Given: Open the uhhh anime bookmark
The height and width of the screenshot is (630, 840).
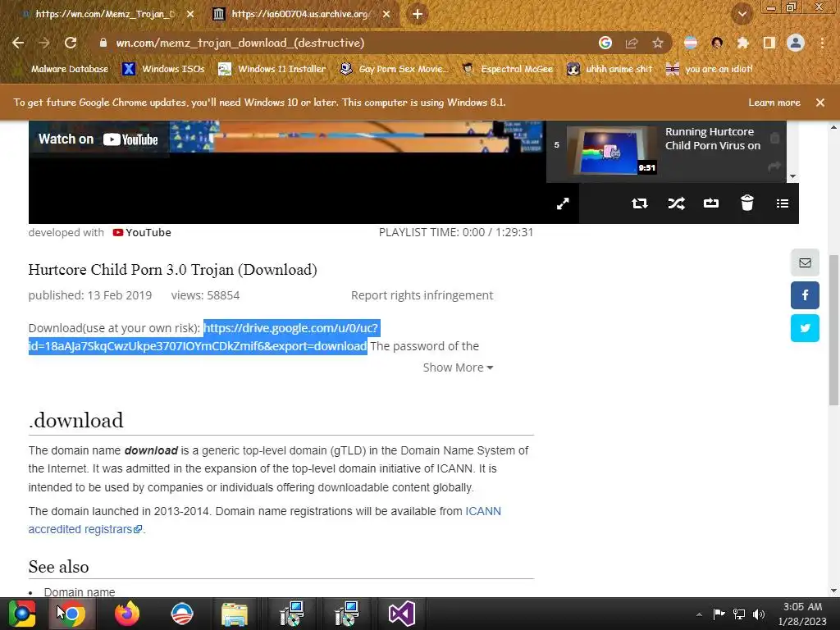Looking at the screenshot, I should tap(610, 69).
